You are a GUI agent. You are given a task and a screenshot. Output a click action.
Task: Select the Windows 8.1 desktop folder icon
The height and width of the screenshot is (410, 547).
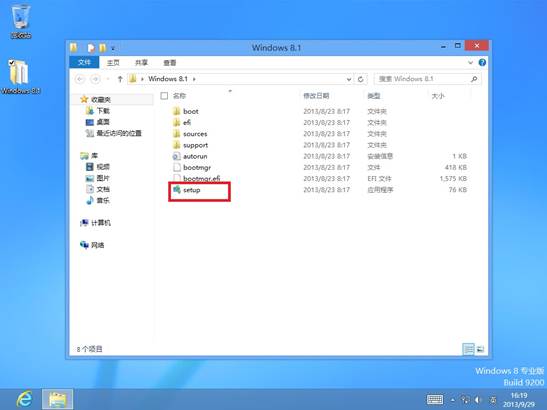pos(20,76)
